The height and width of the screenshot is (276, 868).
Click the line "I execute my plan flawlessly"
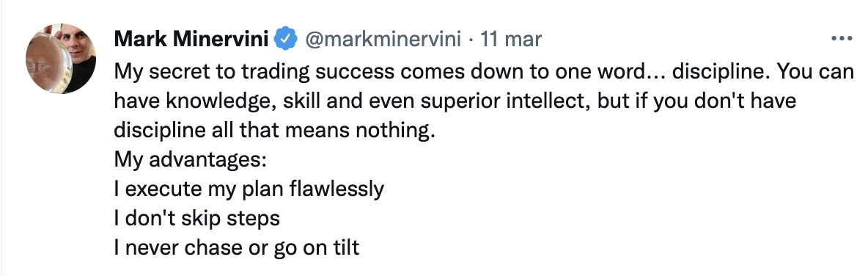pyautogui.click(x=249, y=189)
